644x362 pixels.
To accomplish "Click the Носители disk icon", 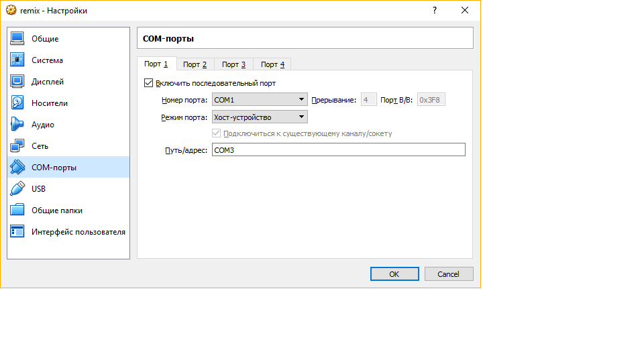I will pyautogui.click(x=17, y=103).
